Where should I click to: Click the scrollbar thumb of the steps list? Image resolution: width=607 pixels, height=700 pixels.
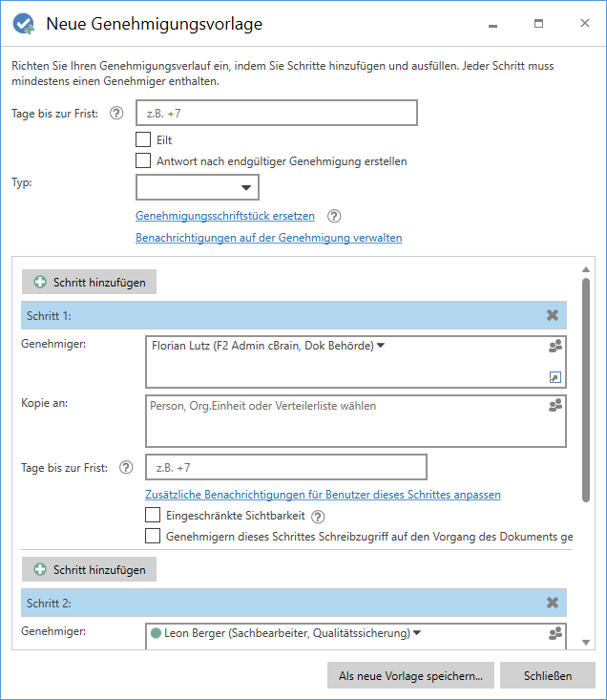coord(586,390)
